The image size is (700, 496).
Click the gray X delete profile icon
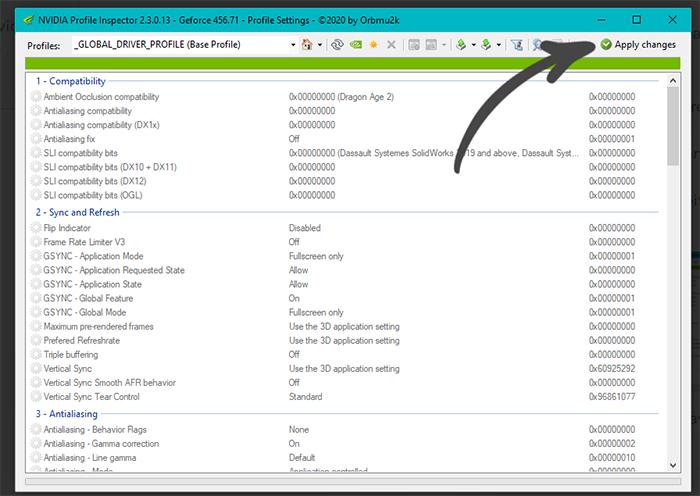(x=392, y=45)
